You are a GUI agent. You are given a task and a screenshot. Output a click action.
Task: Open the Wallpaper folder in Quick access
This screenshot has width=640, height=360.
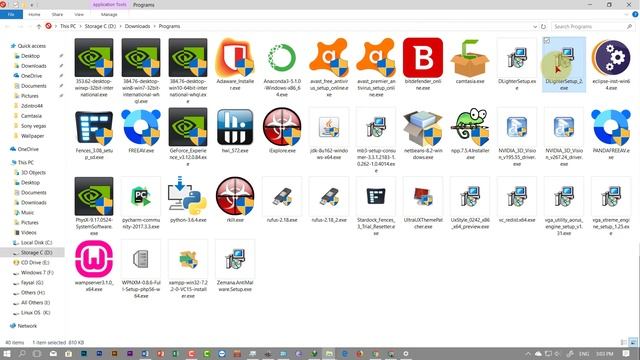click(x=32, y=136)
